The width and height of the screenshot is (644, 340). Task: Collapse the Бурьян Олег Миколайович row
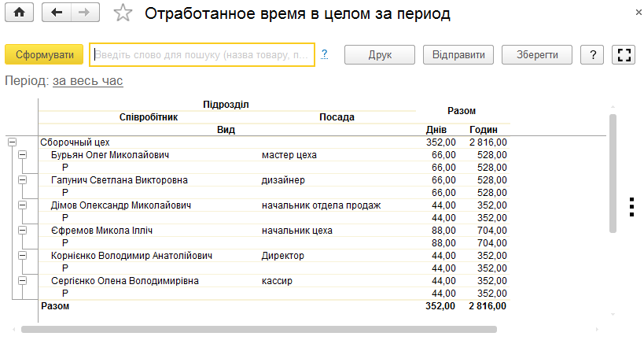coord(23,155)
